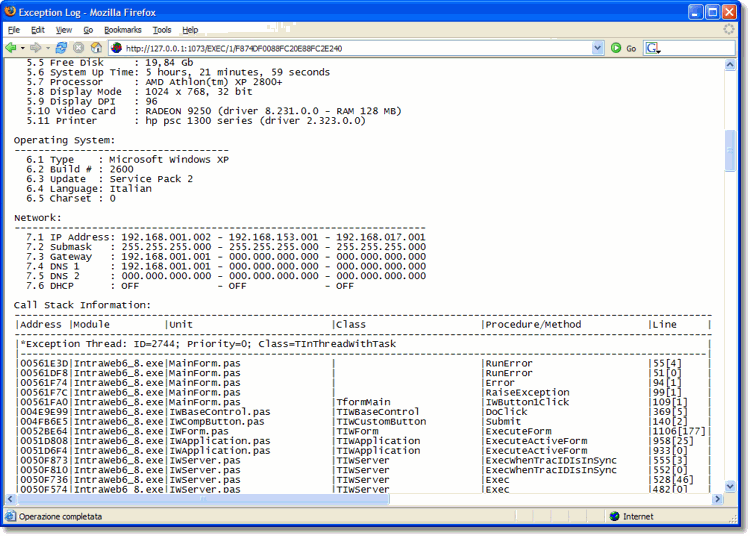
Task: Open the Forward button history dropdown
Action: [47, 48]
